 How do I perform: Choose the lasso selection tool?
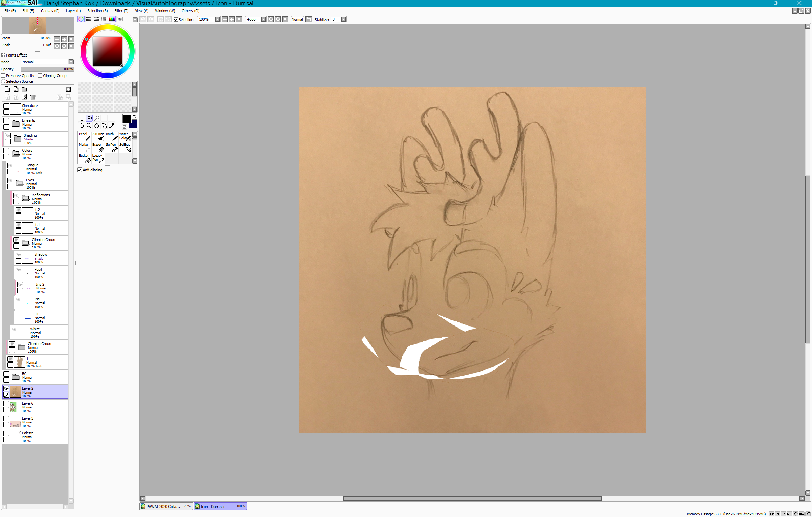point(89,118)
